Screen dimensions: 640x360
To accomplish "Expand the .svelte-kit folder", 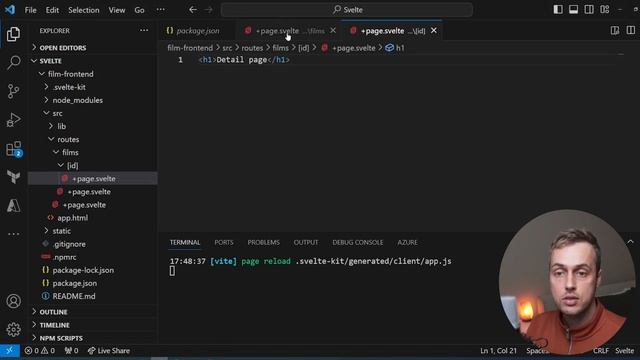I will [x=93, y=87].
